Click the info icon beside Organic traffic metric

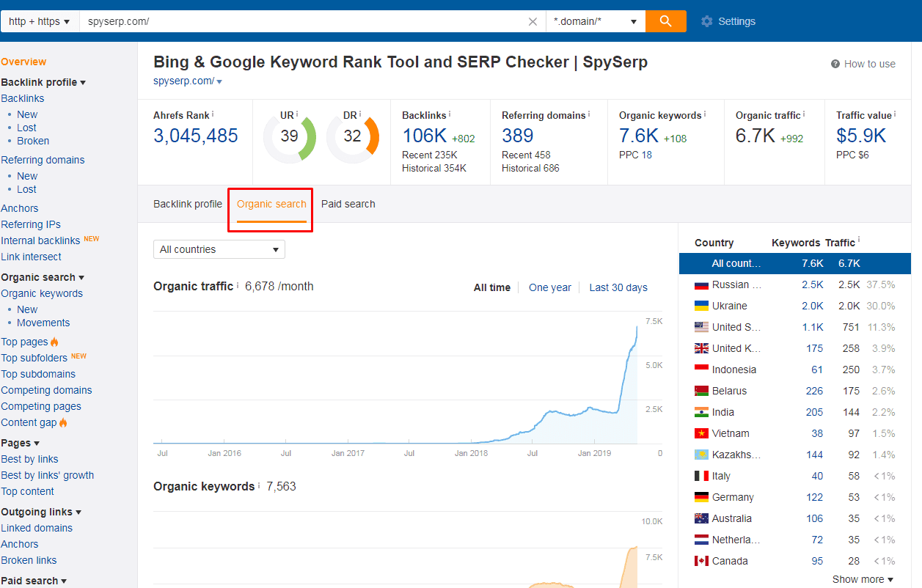804,114
